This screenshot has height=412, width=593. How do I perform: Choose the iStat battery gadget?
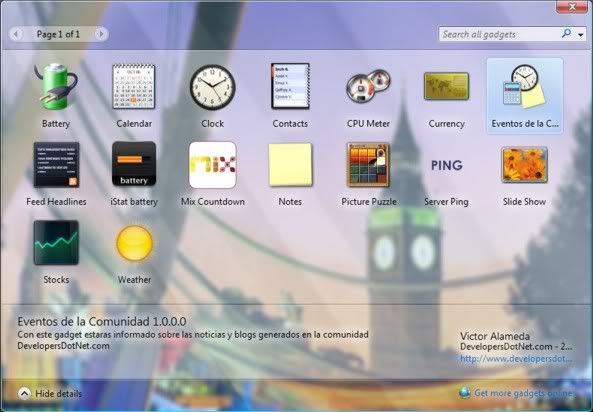tap(134, 164)
